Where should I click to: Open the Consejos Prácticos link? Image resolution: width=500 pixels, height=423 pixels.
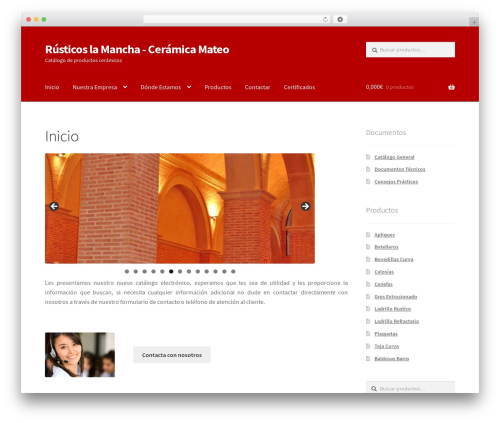pyautogui.click(x=396, y=182)
